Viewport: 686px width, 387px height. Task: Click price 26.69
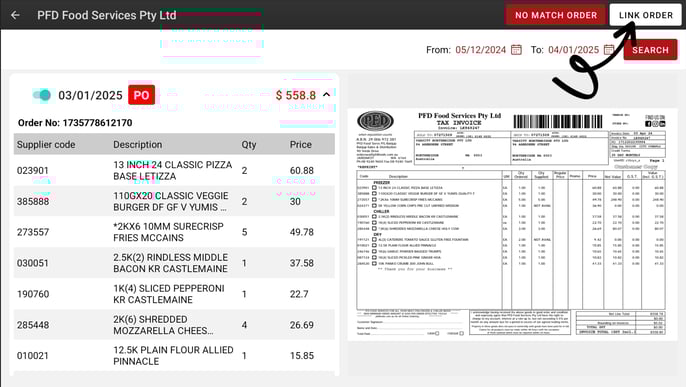click(301, 325)
